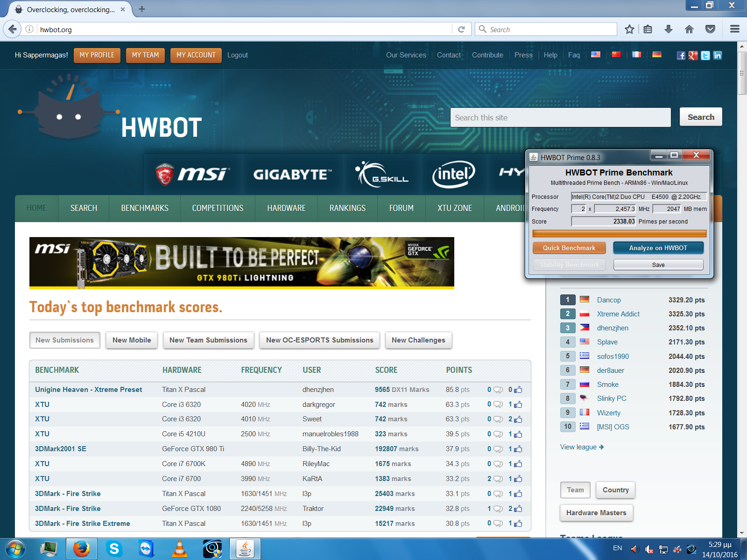Open the View league link
This screenshot has height=560, width=747.
coord(582,447)
